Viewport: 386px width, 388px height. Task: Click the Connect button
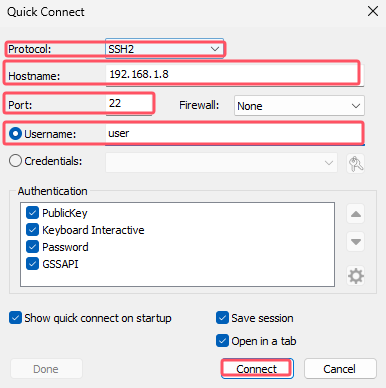(257, 369)
